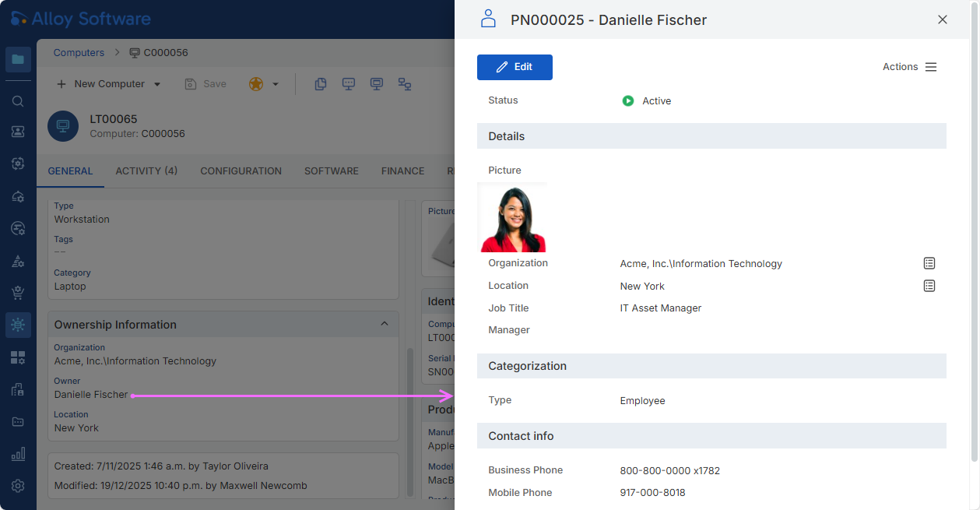The width and height of the screenshot is (980, 510).
Task: Click the Danielle Fischer owner link
Action: (x=91, y=395)
